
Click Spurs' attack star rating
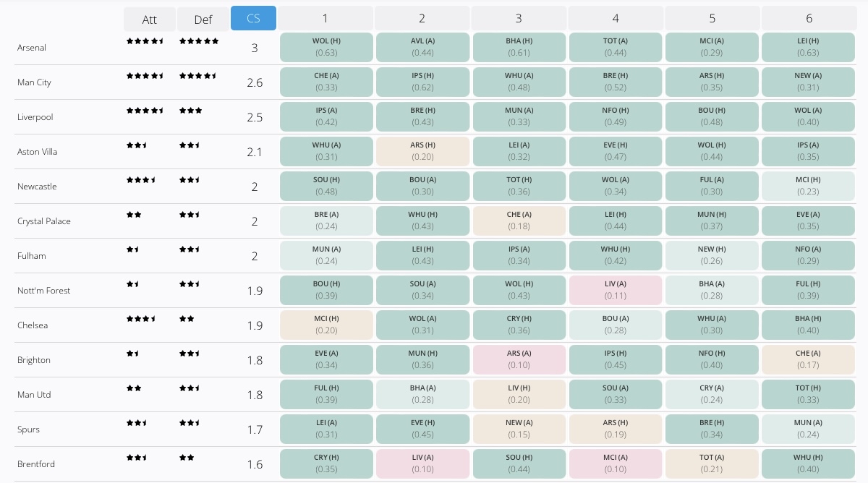point(137,423)
